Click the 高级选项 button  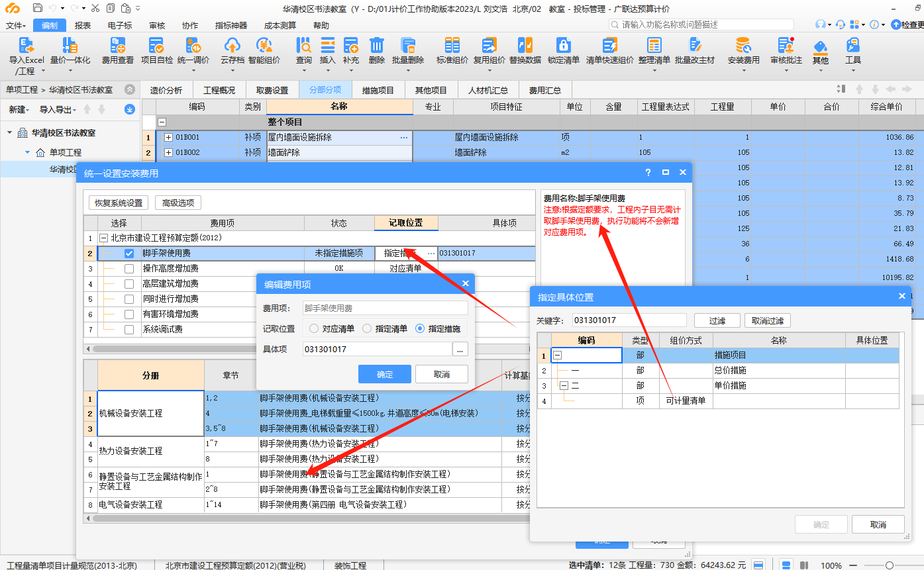pos(178,203)
